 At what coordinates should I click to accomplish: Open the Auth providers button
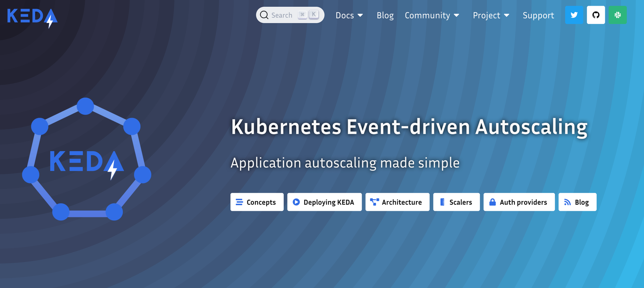(519, 202)
